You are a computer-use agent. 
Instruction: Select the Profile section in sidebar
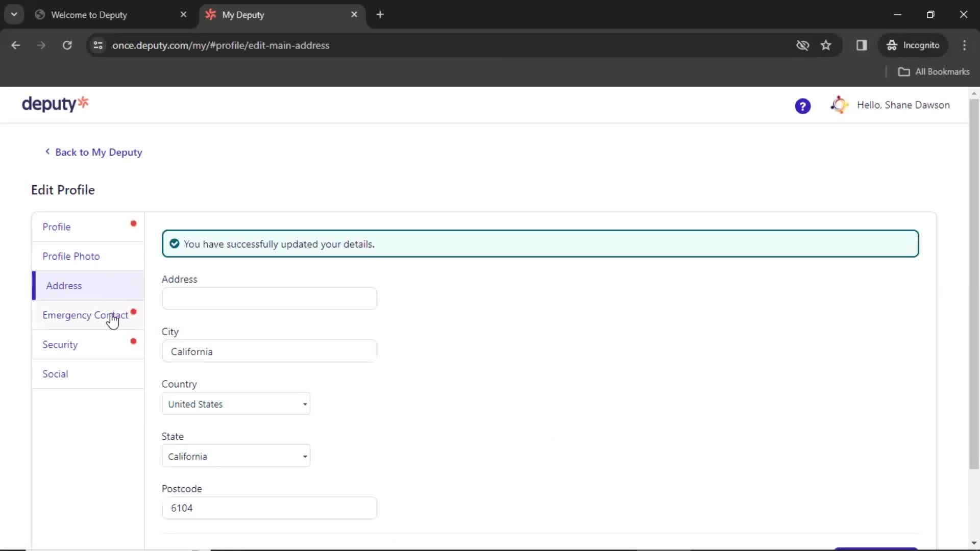57,226
